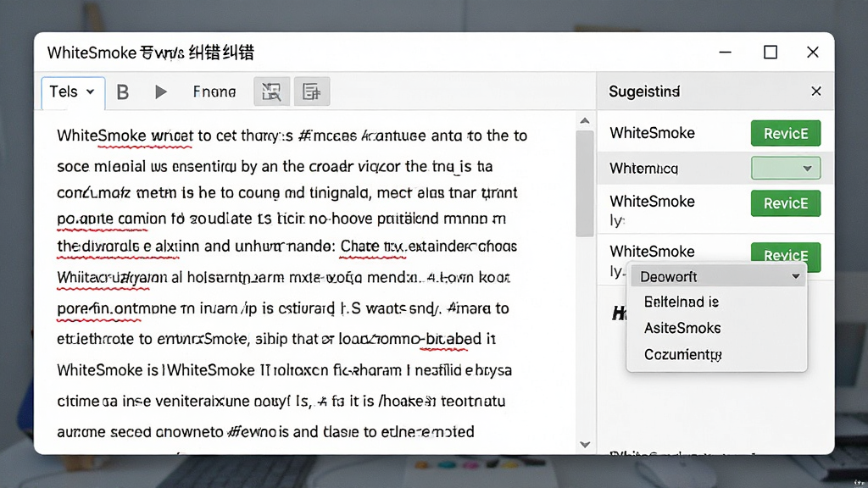The width and height of the screenshot is (868, 488).
Task: Click RevicE button for WhiteSmoke ly: row
Action: (786, 203)
